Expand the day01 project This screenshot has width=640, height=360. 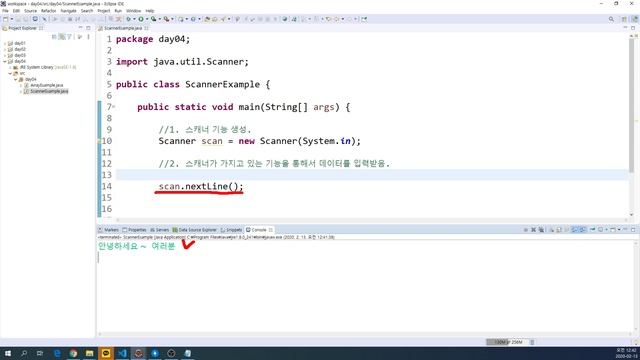point(5,43)
